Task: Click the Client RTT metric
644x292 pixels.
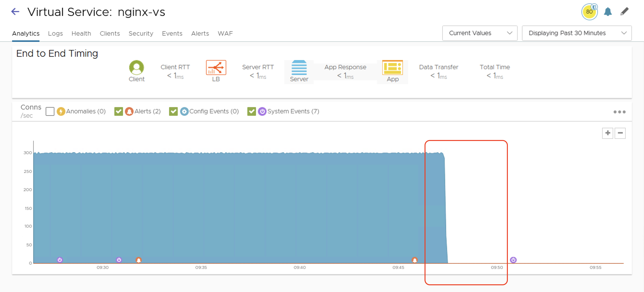Action: [x=175, y=72]
